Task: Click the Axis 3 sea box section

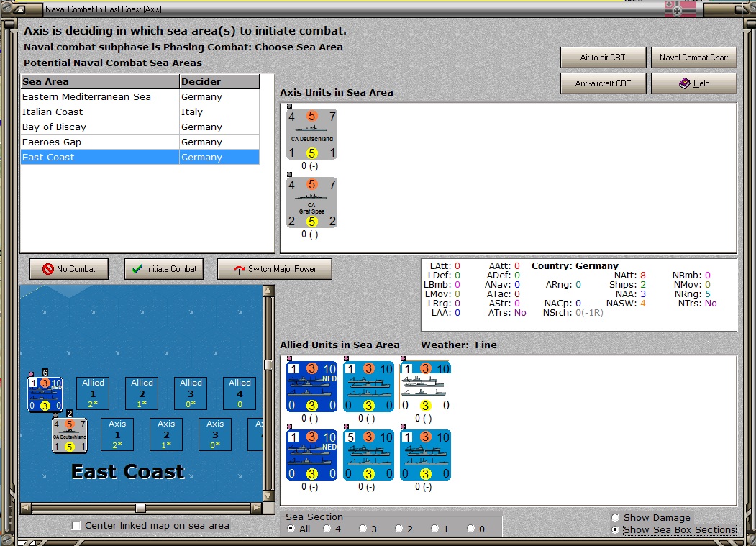Action: pos(215,434)
